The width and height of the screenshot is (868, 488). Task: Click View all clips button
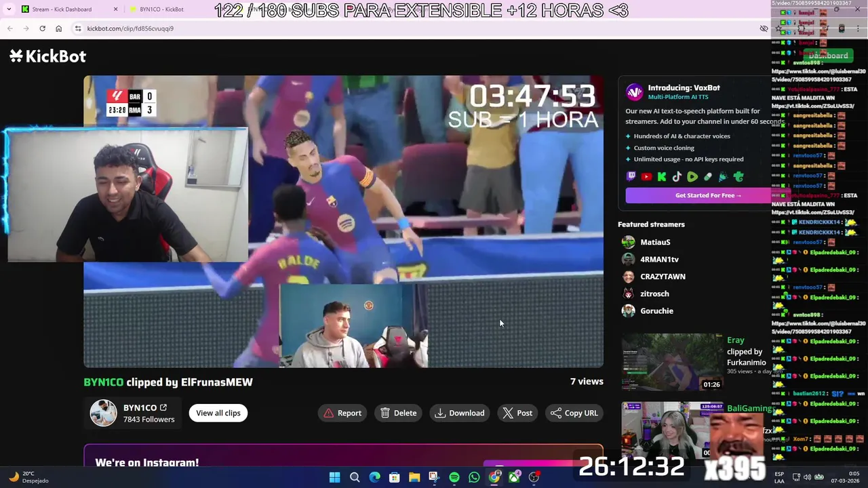pyautogui.click(x=218, y=413)
